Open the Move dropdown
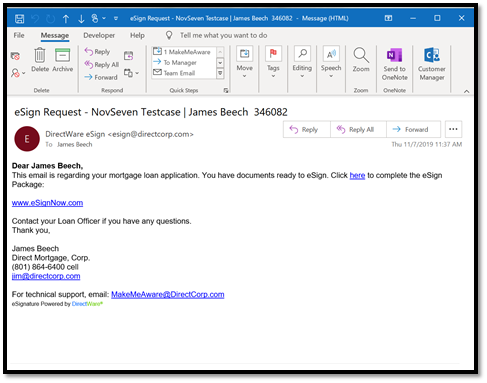 pos(244,62)
